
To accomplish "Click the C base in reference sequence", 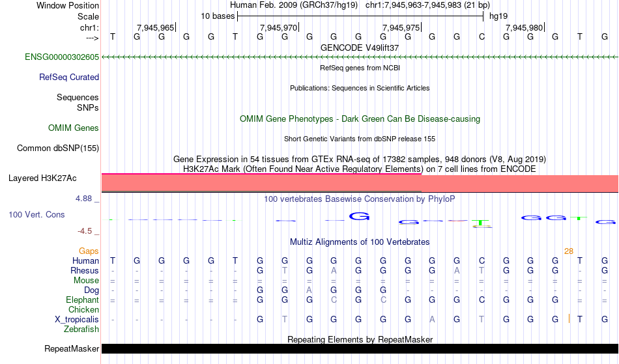I will (x=482, y=36).
